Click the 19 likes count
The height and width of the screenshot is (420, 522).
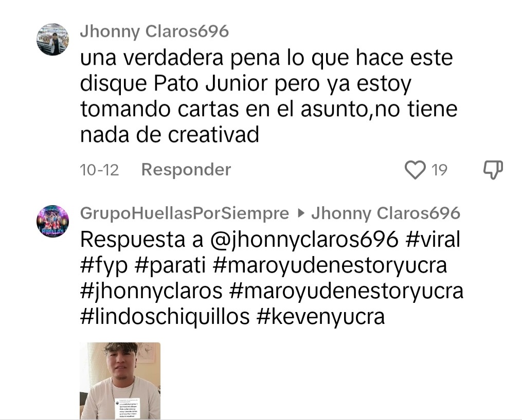coord(439,170)
